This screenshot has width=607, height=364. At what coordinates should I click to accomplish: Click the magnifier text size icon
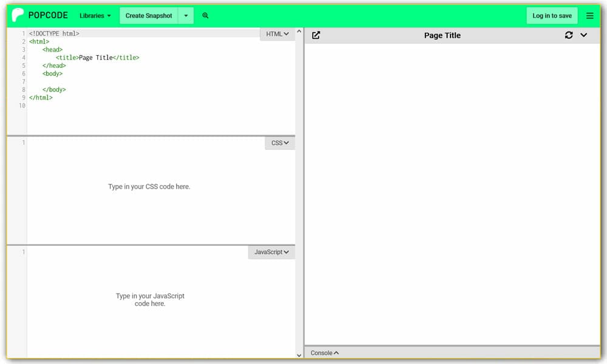pyautogui.click(x=205, y=16)
